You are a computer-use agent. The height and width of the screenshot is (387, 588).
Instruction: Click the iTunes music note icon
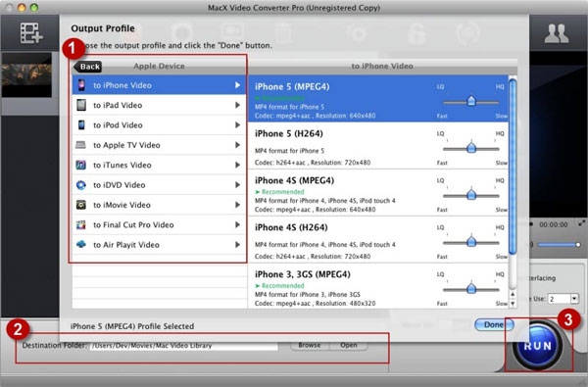pyautogui.click(x=81, y=165)
